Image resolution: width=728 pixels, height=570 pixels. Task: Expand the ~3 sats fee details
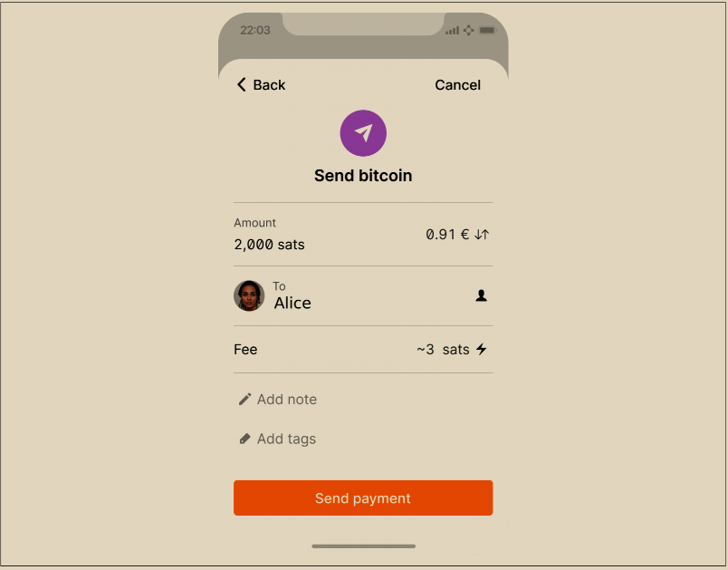(x=443, y=349)
